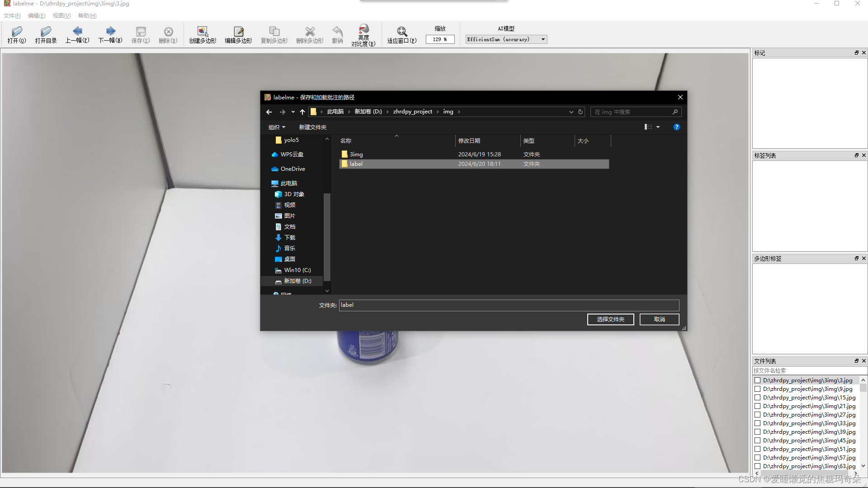This screenshot has width=868, height=488.
Task: Open the 文件(F) menu
Action: (12, 15)
